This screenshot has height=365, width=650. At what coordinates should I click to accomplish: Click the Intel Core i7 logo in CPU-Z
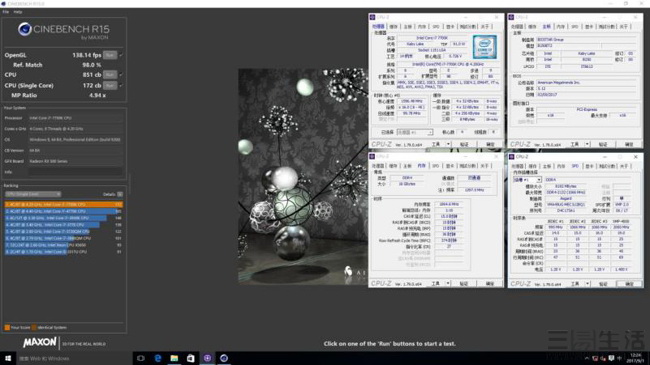485,47
